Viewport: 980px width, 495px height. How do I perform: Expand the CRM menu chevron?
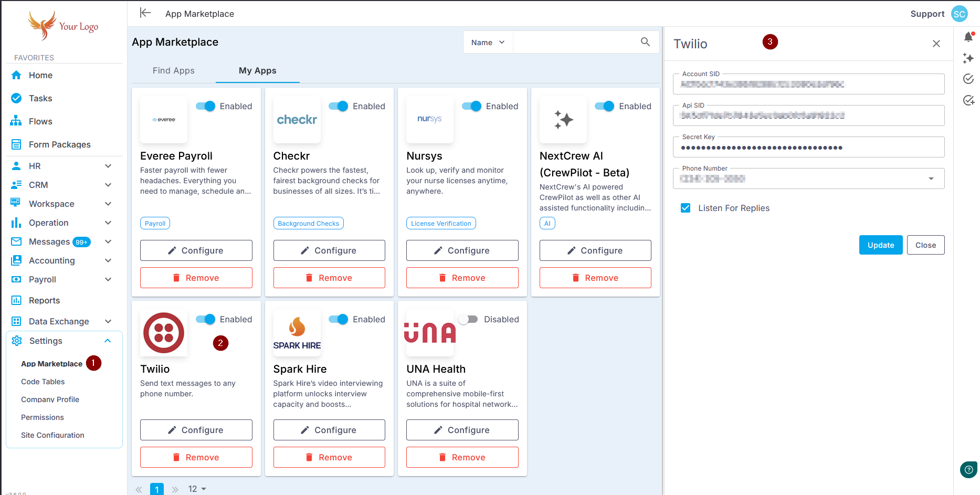coord(108,185)
